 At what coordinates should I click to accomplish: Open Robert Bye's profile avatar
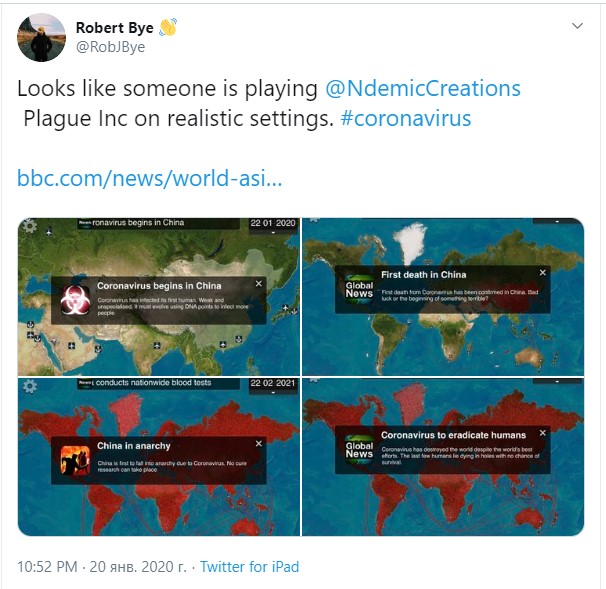(x=41, y=37)
